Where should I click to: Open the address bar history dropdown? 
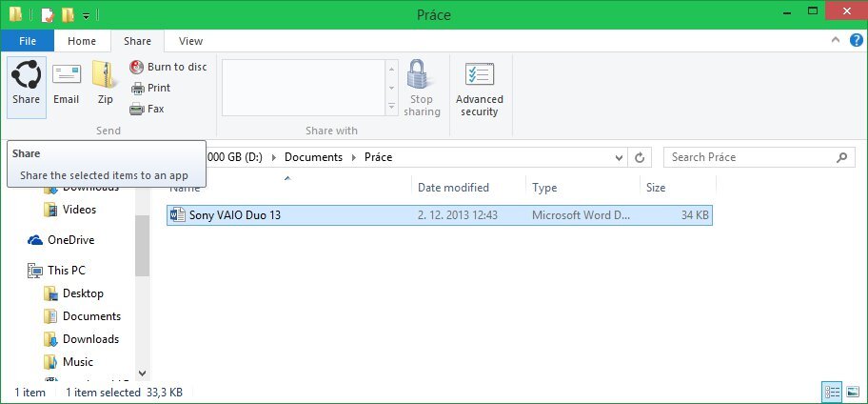click(620, 158)
